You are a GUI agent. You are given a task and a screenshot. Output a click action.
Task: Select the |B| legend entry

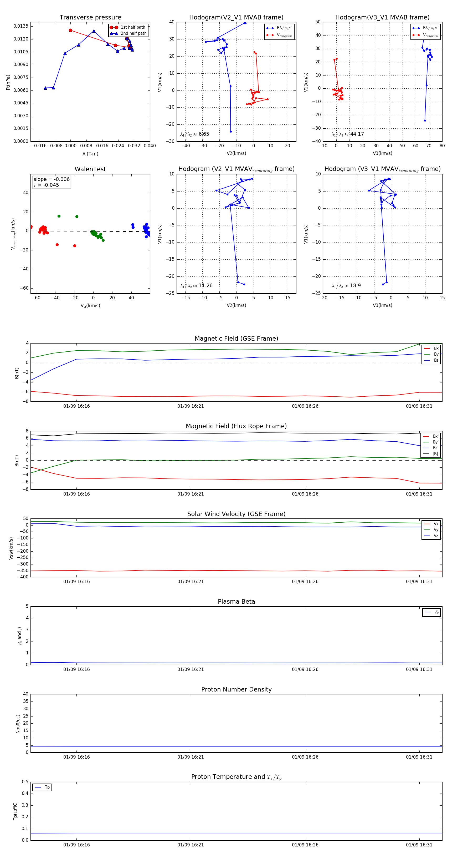tap(431, 454)
